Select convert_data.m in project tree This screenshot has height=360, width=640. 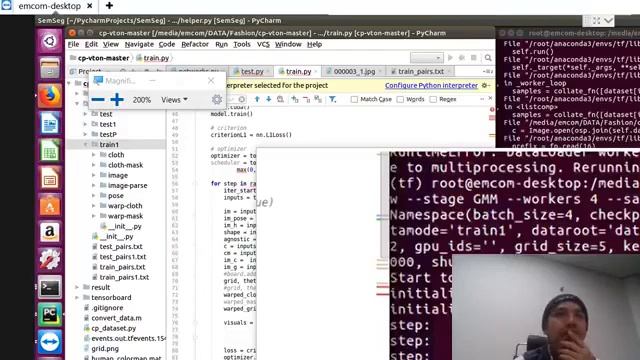(116, 318)
